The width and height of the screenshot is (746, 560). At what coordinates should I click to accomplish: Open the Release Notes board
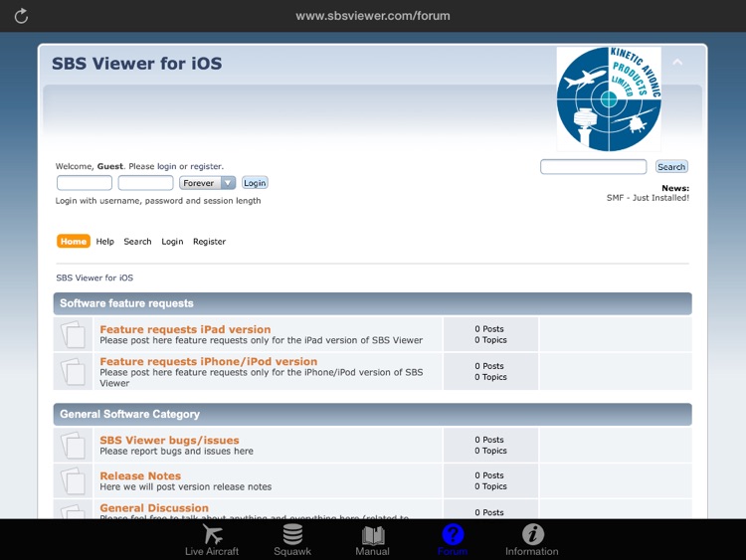pos(140,475)
